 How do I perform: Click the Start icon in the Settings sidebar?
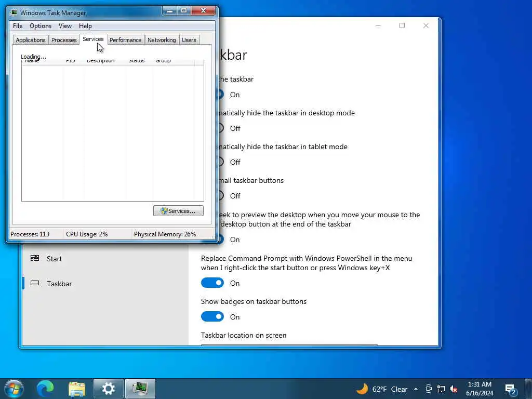point(35,258)
